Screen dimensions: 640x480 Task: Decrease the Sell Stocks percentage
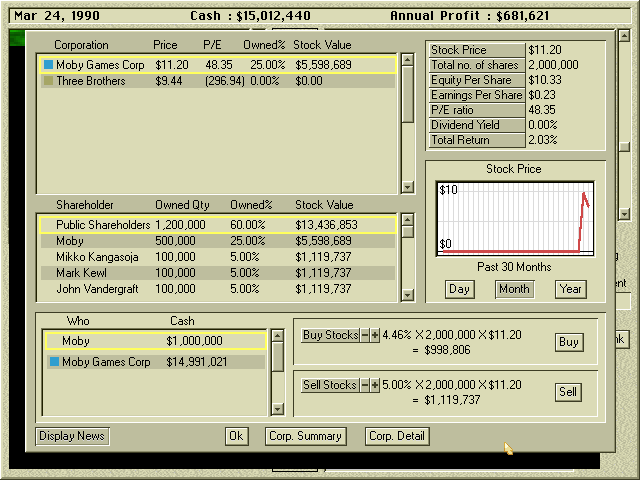tap(365, 385)
